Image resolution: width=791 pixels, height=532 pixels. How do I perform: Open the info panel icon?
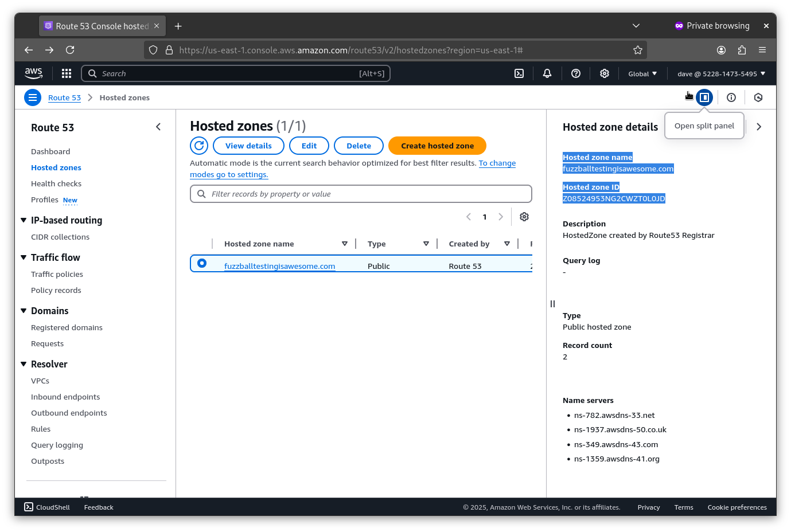[x=731, y=97]
